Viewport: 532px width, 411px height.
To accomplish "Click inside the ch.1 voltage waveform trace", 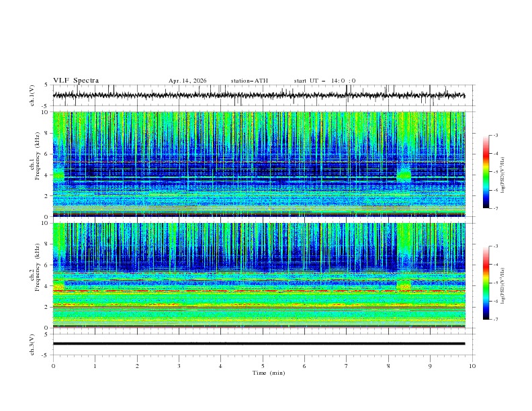I will (x=259, y=95).
